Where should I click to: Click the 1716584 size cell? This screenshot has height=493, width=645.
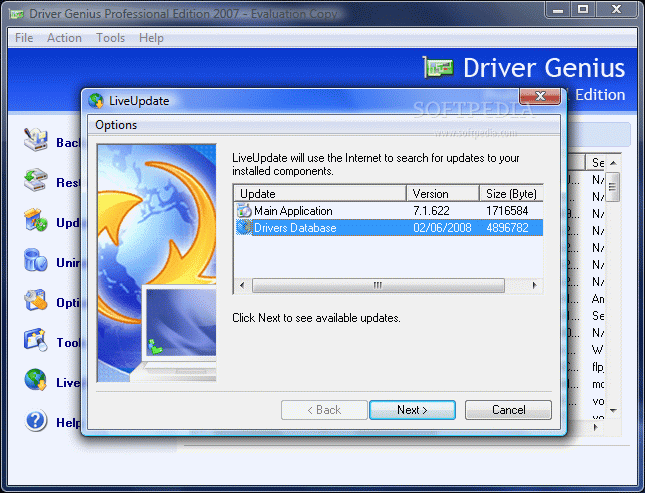(x=507, y=211)
